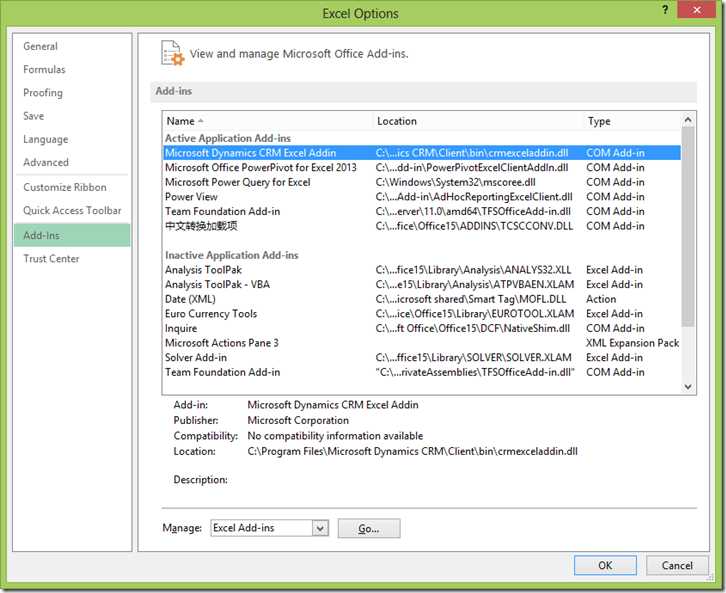Select Advanced in the sidebar
Screen dimensions: 726x593
click(x=72, y=162)
